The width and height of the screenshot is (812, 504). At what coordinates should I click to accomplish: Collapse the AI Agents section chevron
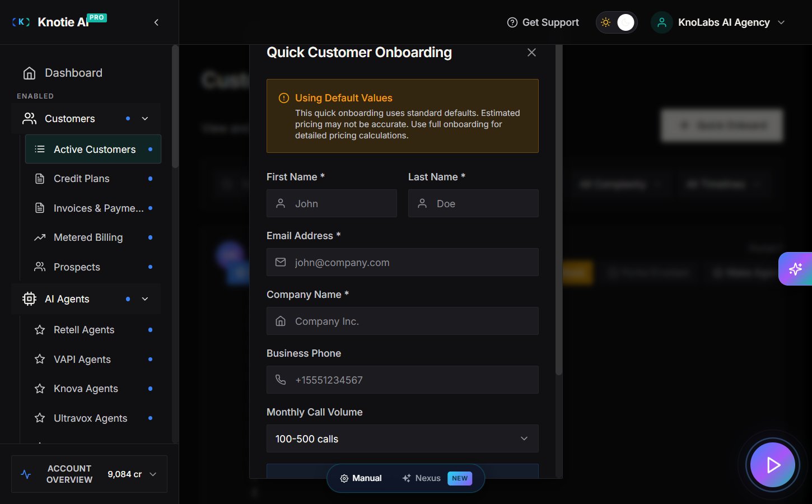tap(145, 299)
